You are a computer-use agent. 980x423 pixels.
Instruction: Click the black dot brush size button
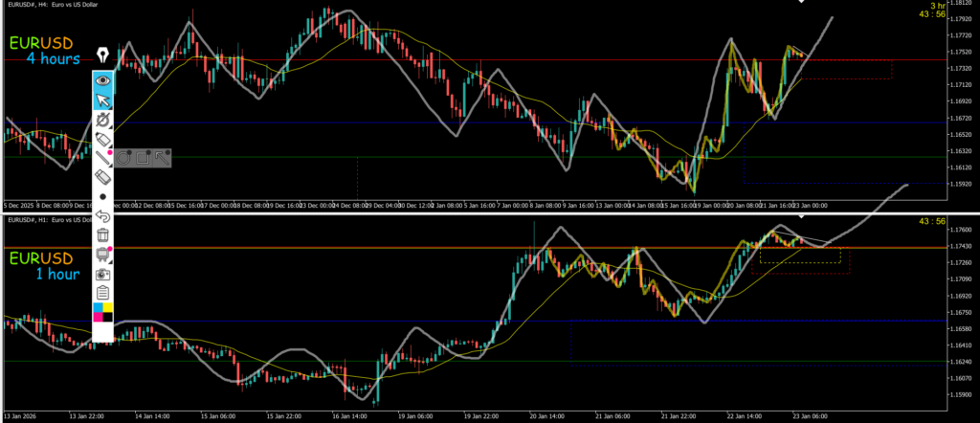[x=103, y=196]
